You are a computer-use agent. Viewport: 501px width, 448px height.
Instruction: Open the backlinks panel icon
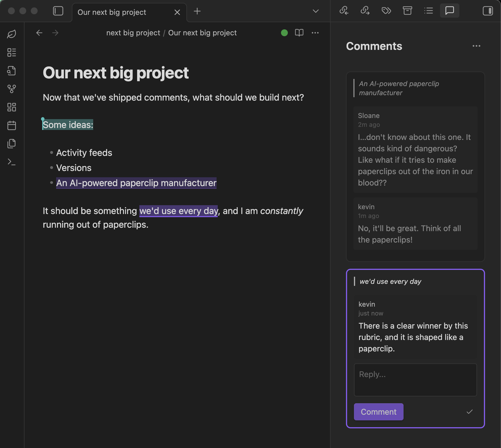pos(344,11)
